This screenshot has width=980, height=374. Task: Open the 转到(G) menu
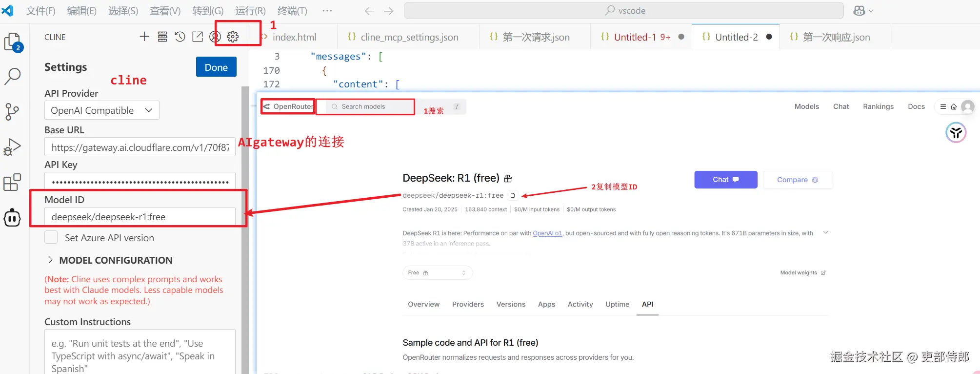(x=208, y=11)
